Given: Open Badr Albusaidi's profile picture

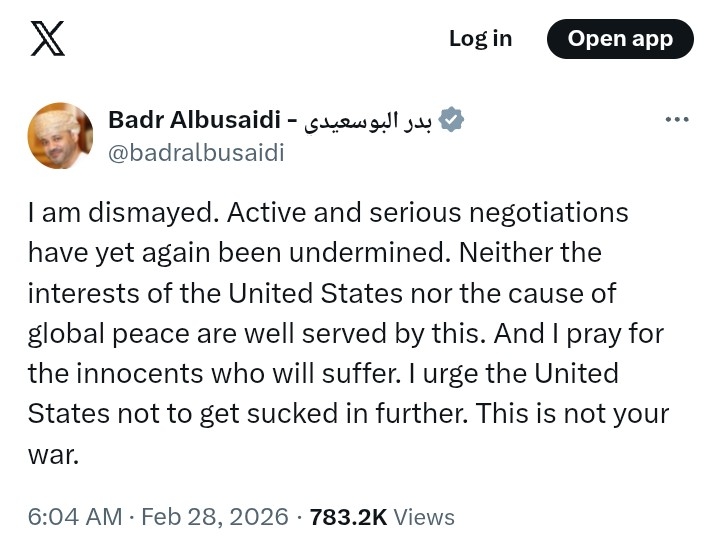Looking at the screenshot, I should pyautogui.click(x=60, y=135).
